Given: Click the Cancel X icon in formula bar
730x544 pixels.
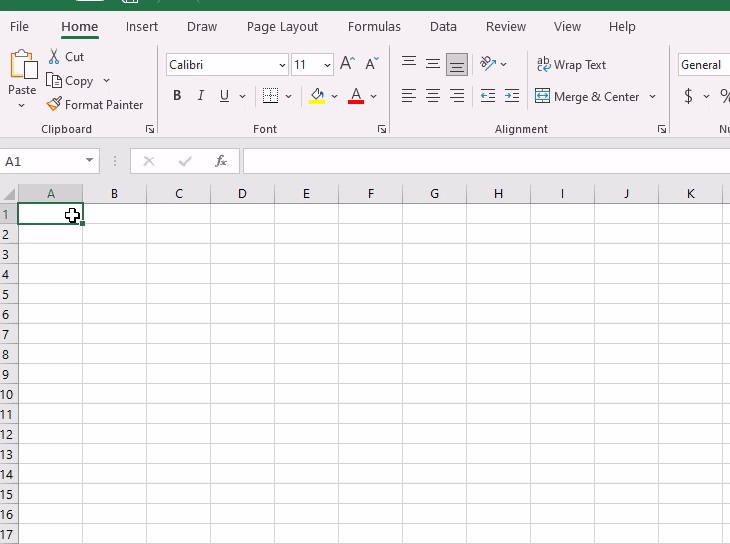Looking at the screenshot, I should (149, 161).
